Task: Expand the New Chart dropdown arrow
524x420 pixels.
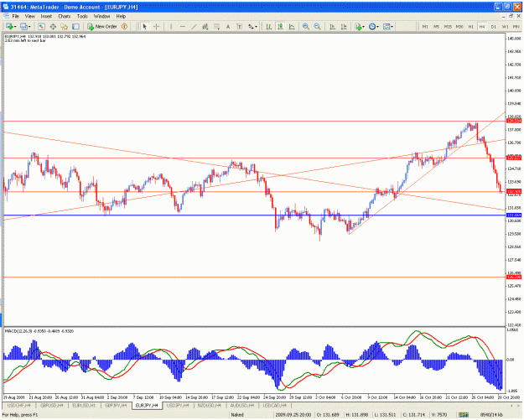Action: pos(15,26)
